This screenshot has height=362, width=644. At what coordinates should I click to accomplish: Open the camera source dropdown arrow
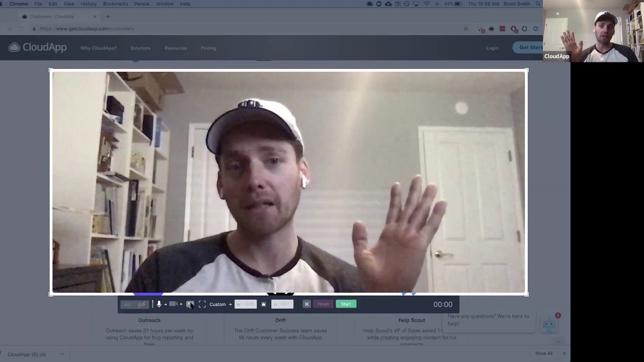pyautogui.click(x=181, y=304)
